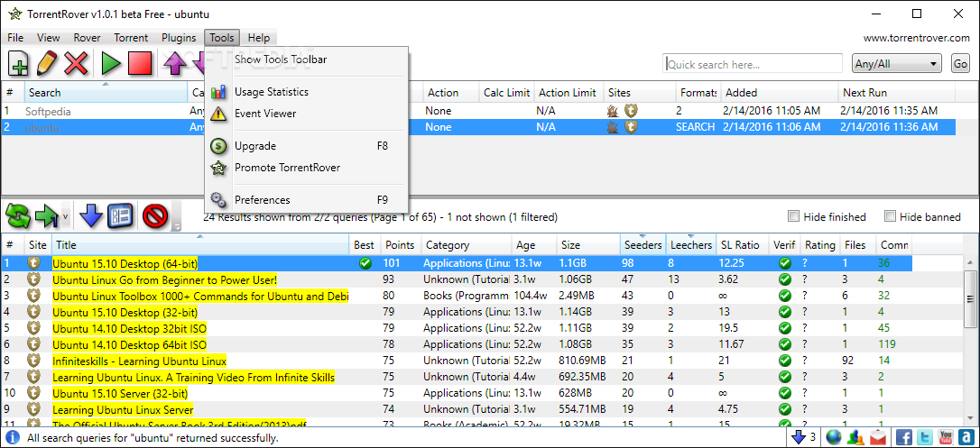
Task: Click site icon of Ubuntu 15.10 Desktop (64-bit)
Action: pos(34,263)
